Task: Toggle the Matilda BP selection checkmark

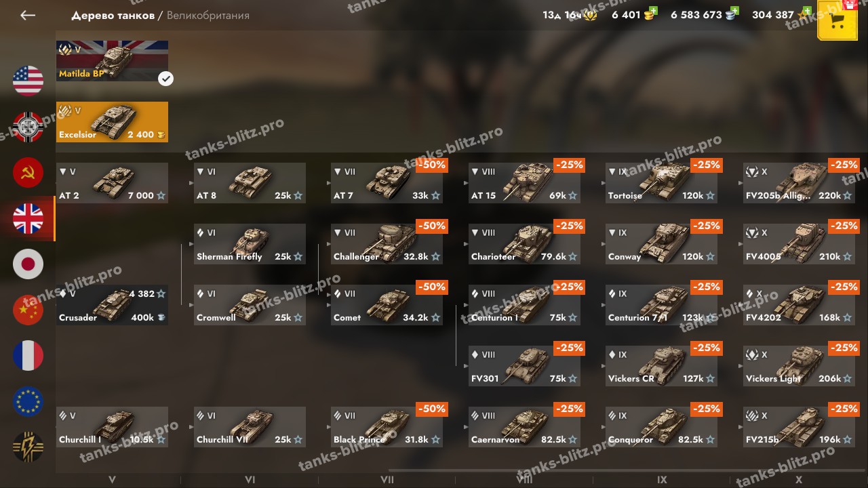Action: (x=165, y=79)
